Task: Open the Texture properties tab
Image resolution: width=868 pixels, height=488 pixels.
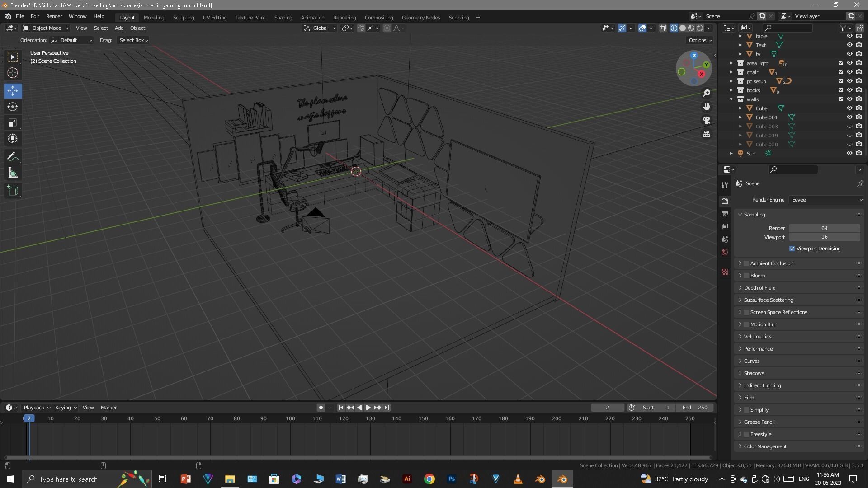Action: click(725, 272)
